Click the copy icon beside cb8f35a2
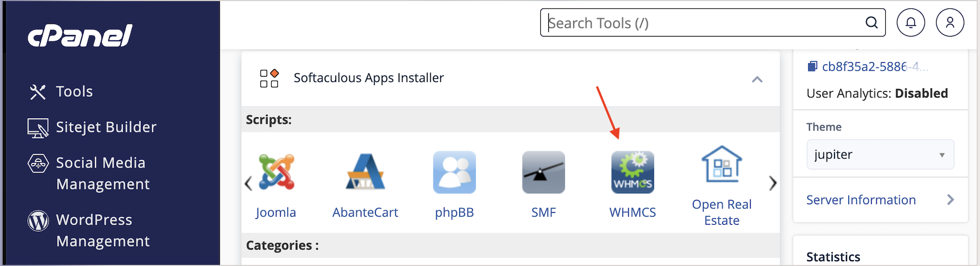The width and height of the screenshot is (980, 266). [812, 66]
